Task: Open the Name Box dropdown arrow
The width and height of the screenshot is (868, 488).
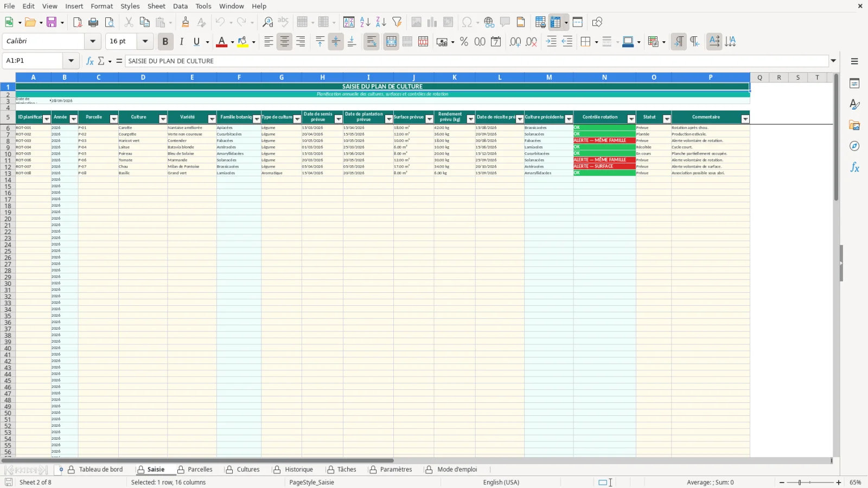Action: (71, 61)
